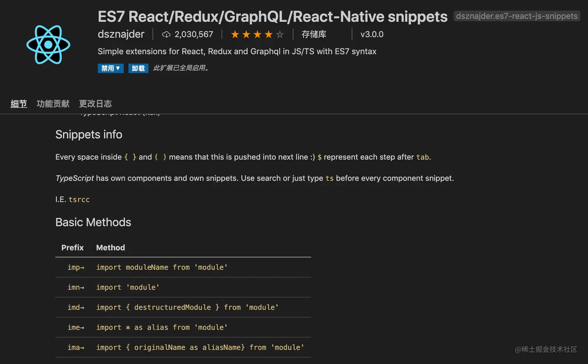Screen dimensions: 588x364
Task: Open the 存储库 repository link
Action: [314, 34]
